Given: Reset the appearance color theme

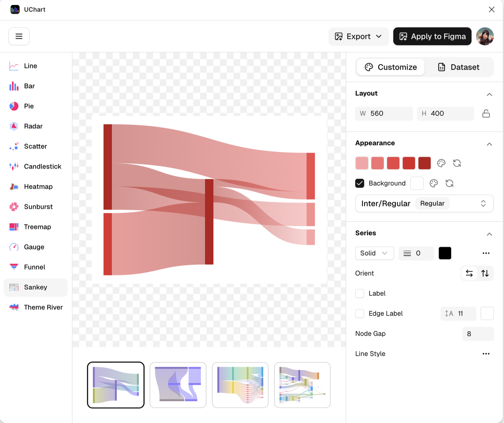Looking at the screenshot, I should point(457,163).
